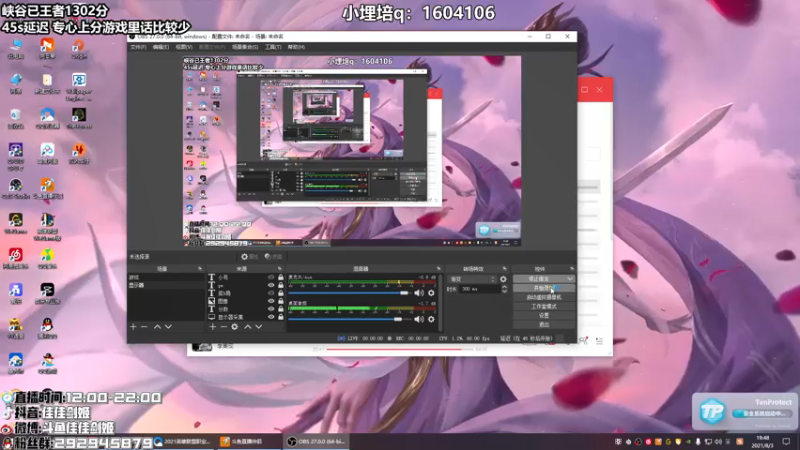Remove selected source with minus button
This screenshot has width=800, height=450.
(223, 327)
